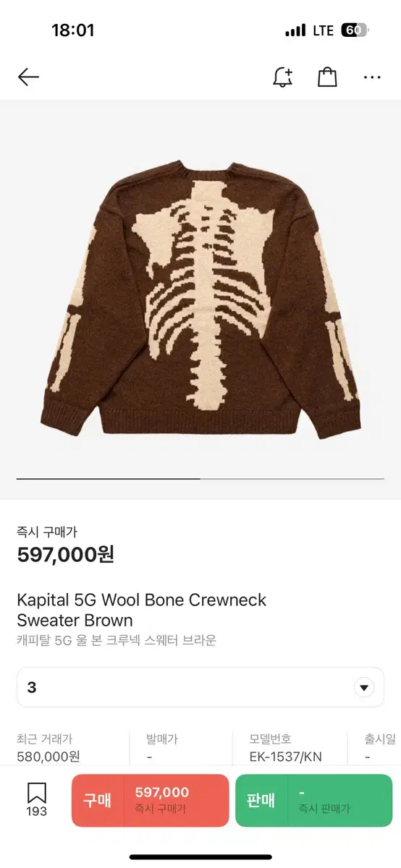Image resolution: width=401 pixels, height=868 pixels.
Task: Tap the Kapital 5G Wool Bone product title
Action: coord(142,610)
